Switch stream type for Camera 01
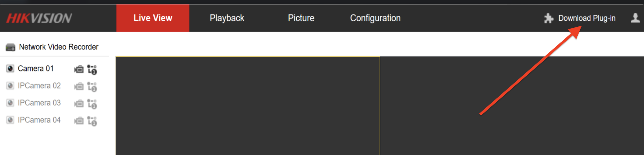This screenshot has height=155, width=644. (92, 70)
